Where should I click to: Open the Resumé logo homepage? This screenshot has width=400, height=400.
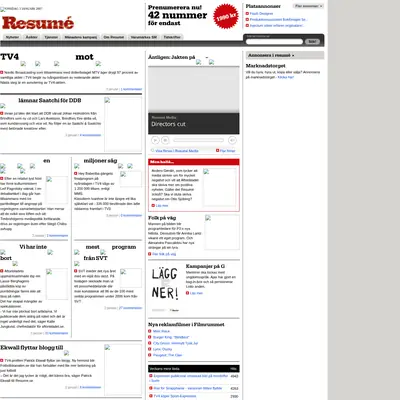click(38, 23)
